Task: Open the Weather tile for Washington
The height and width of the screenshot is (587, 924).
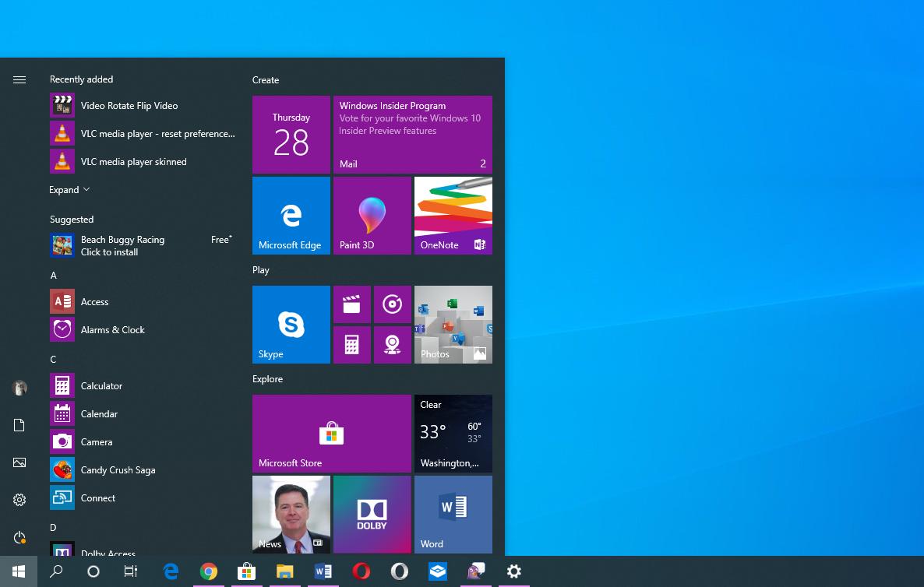Action: coord(453,433)
